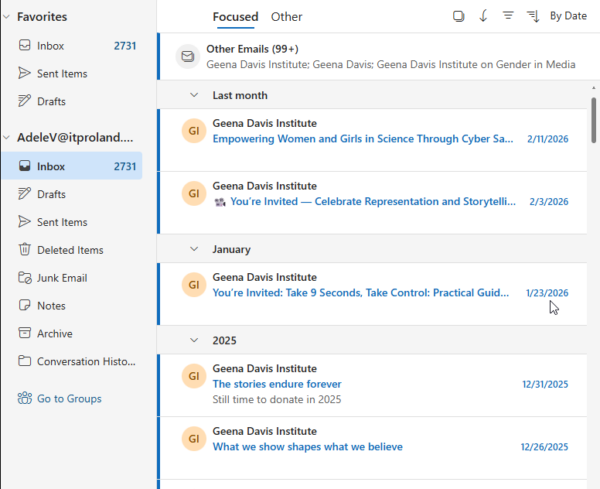Open Deleted Items trash folder
The height and width of the screenshot is (489, 600).
click(x=72, y=250)
